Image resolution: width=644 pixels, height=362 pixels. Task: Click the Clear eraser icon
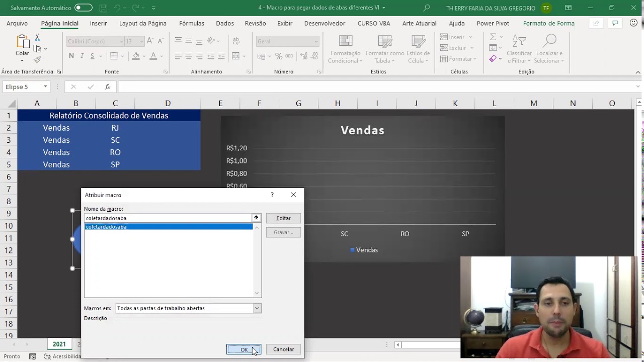tap(493, 59)
